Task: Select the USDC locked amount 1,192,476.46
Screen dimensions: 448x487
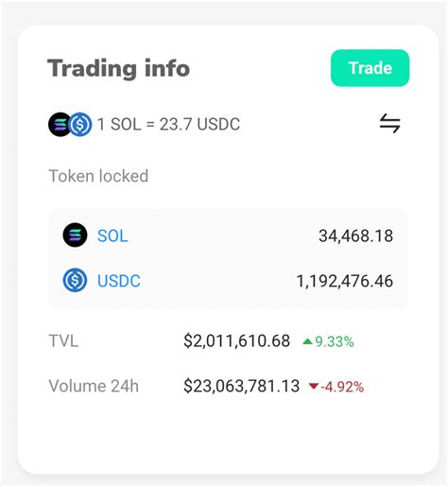Action: pos(345,281)
